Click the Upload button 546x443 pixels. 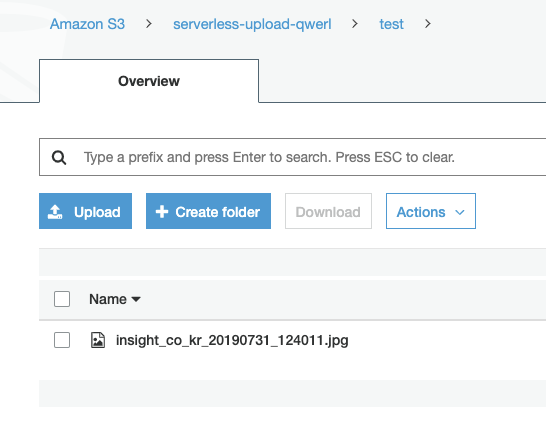coord(85,211)
